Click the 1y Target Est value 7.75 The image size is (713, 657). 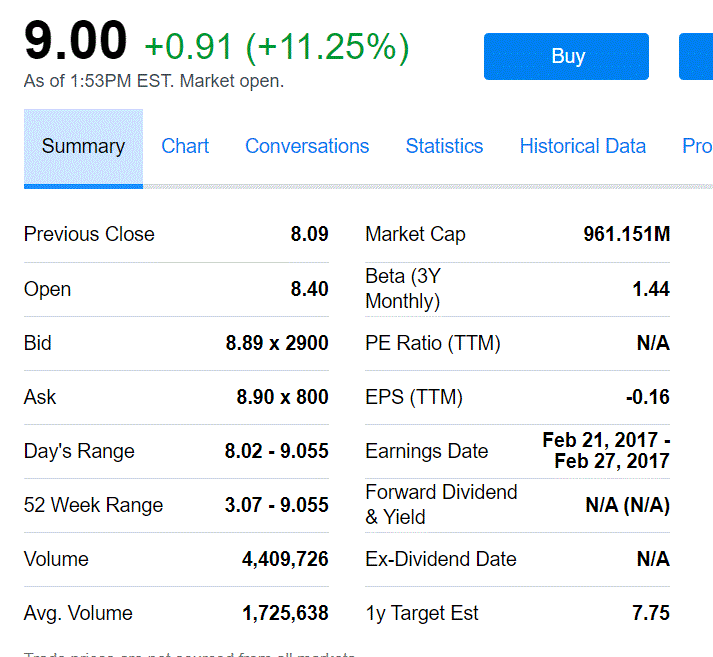pos(650,613)
